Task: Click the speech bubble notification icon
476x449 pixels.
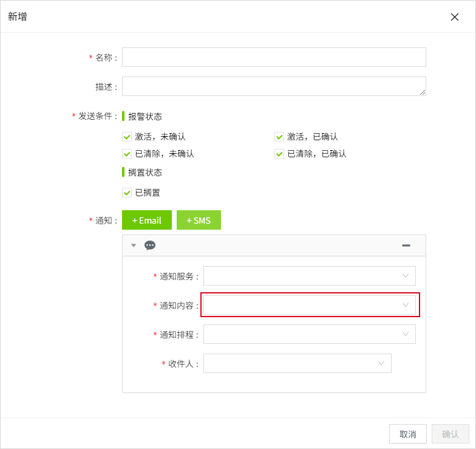Action: (150, 245)
